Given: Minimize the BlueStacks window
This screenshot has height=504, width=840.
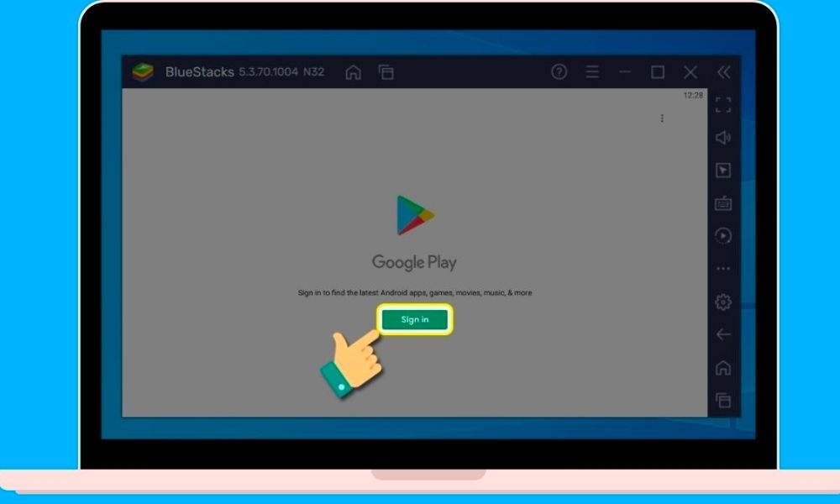Looking at the screenshot, I should tap(625, 71).
